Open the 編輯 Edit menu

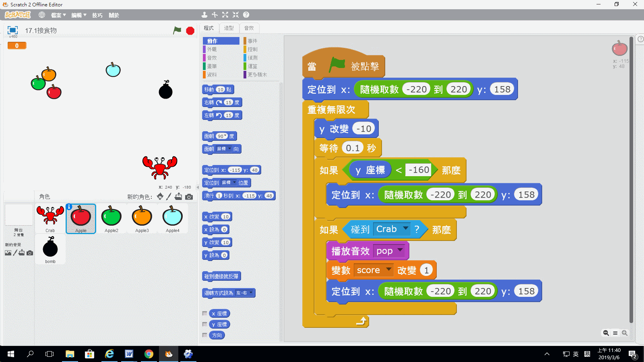(x=79, y=15)
